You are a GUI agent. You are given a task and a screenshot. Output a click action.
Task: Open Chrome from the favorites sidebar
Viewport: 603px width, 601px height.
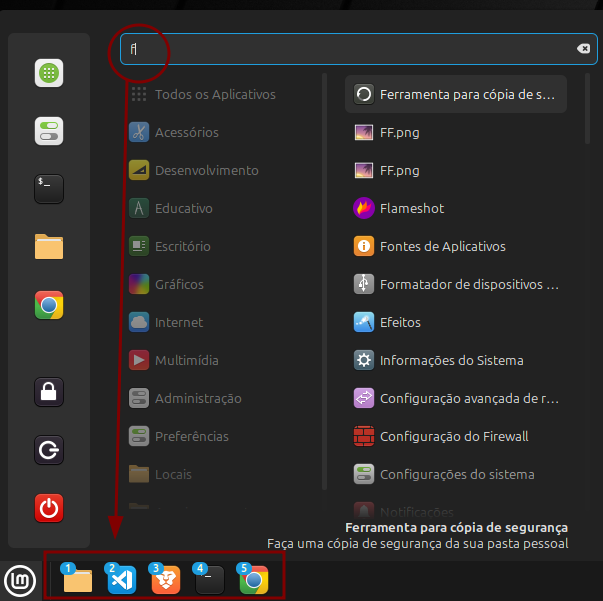point(49,305)
